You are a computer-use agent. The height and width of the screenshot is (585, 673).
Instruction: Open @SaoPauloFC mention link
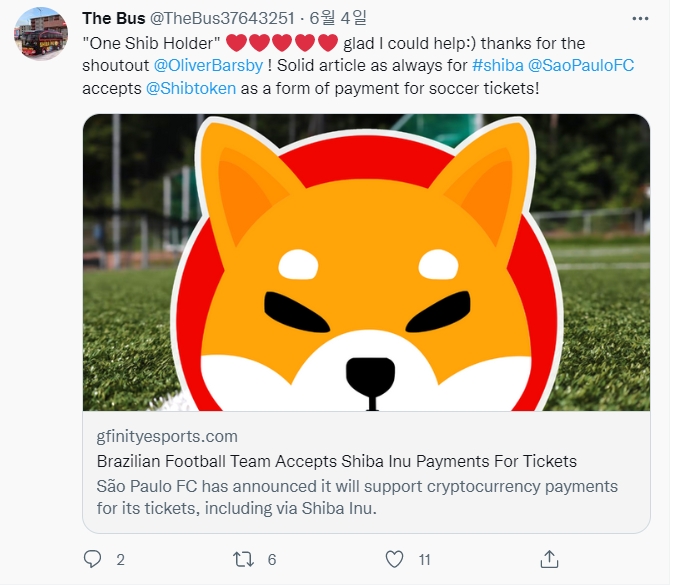[x=580, y=65]
